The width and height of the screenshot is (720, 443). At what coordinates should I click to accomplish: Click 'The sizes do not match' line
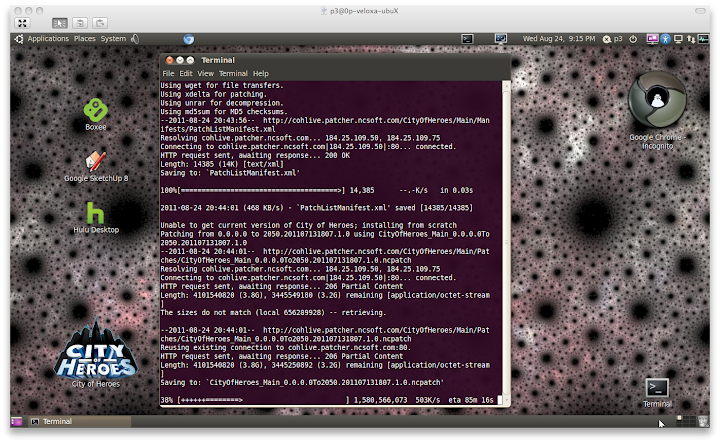coord(273,313)
